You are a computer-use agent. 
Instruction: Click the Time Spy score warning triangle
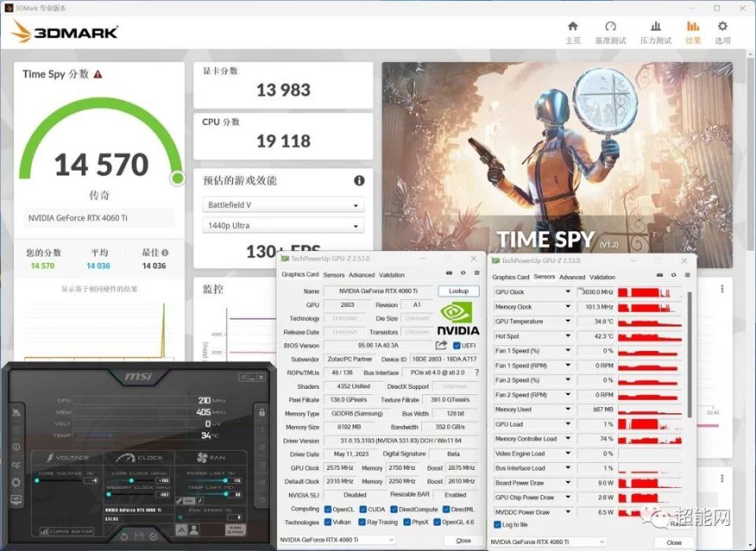tap(98, 74)
